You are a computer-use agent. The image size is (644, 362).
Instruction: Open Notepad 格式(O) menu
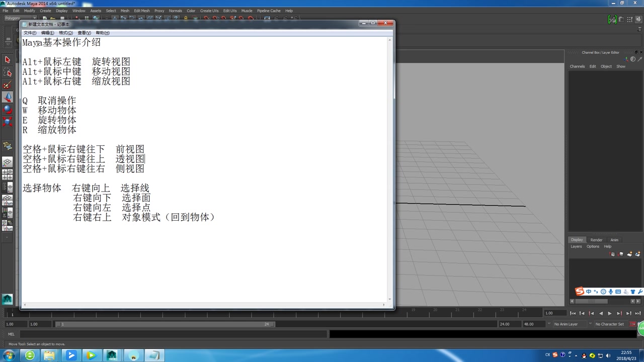tap(66, 33)
